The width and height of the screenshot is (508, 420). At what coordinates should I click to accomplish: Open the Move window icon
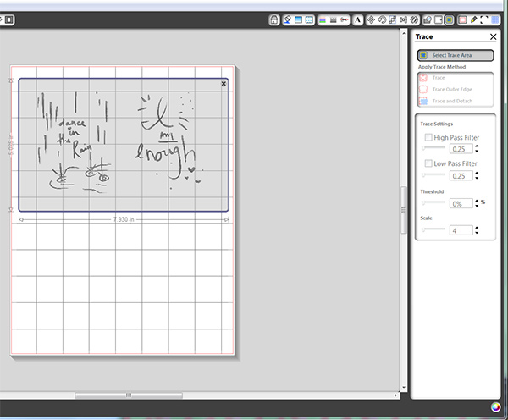click(371, 20)
